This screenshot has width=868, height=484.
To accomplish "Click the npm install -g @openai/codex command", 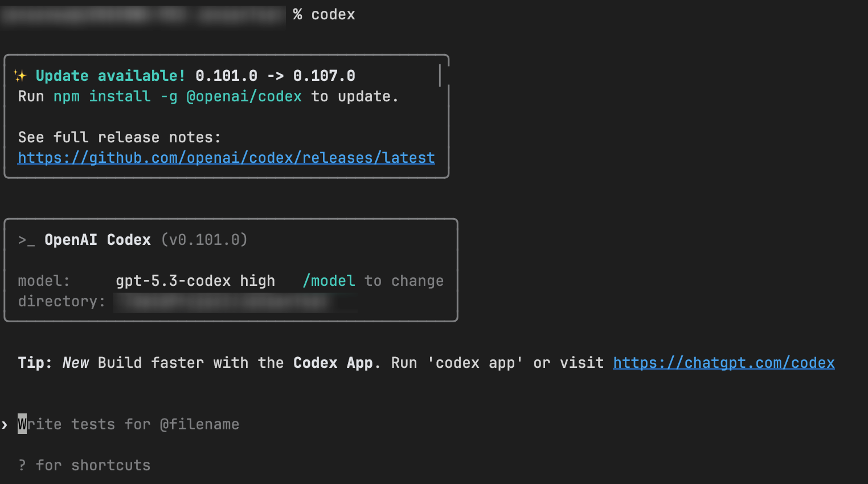I will pos(177,96).
